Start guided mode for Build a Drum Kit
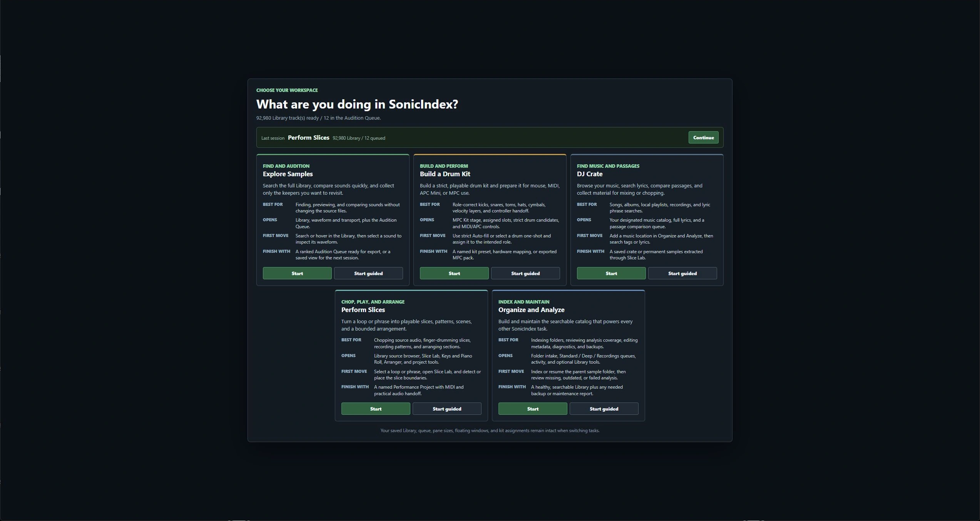The height and width of the screenshot is (521, 980). click(x=525, y=273)
